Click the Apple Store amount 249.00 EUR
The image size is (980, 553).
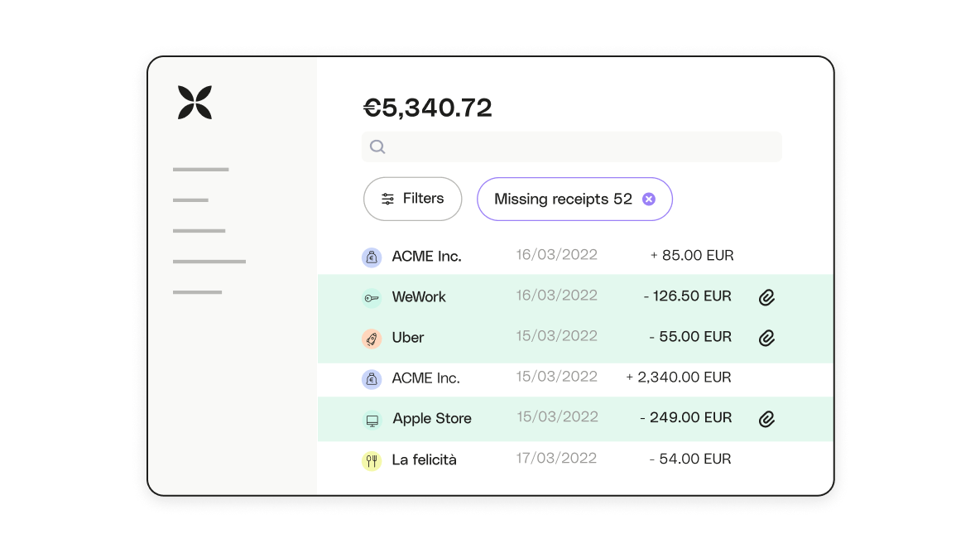(685, 418)
